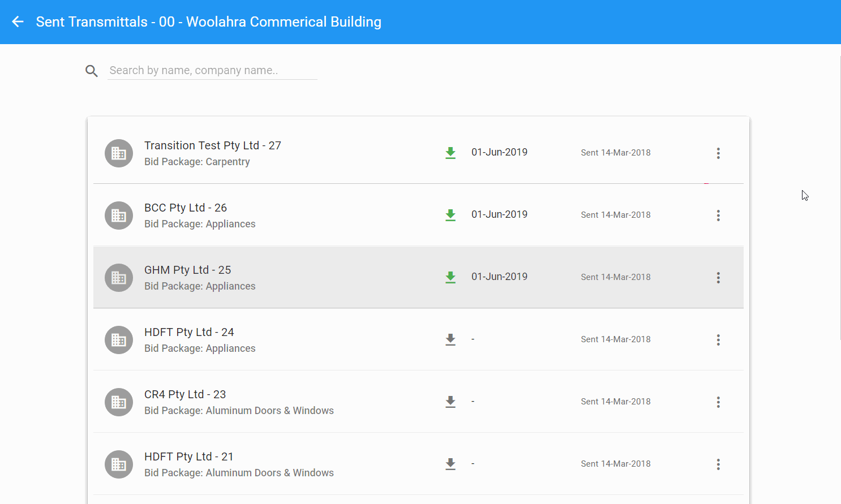Click Sent 14-Mar-2018 in HDFT Pty Ltd - 21 row
The width and height of the screenshot is (841, 504).
point(616,464)
